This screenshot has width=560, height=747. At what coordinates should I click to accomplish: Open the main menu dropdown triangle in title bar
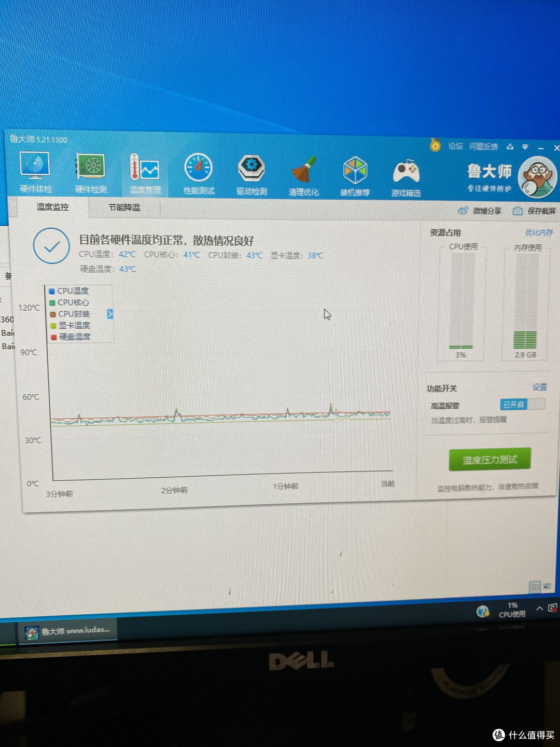point(525,147)
